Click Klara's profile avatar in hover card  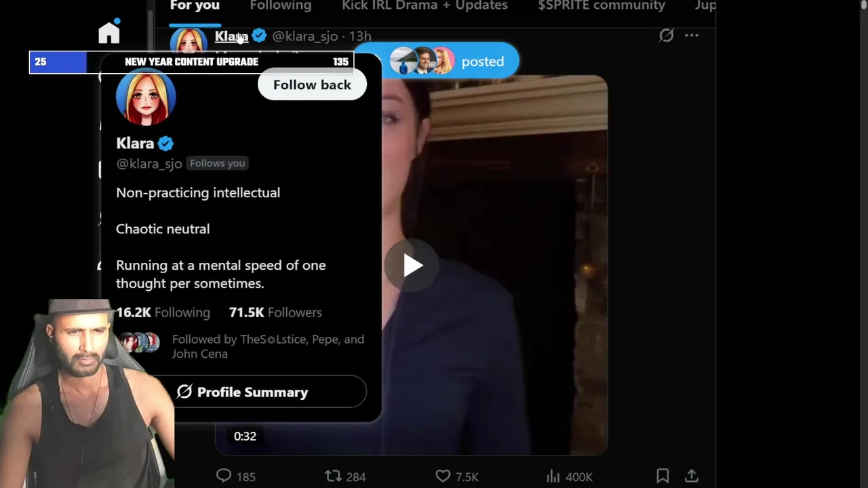[x=146, y=96]
